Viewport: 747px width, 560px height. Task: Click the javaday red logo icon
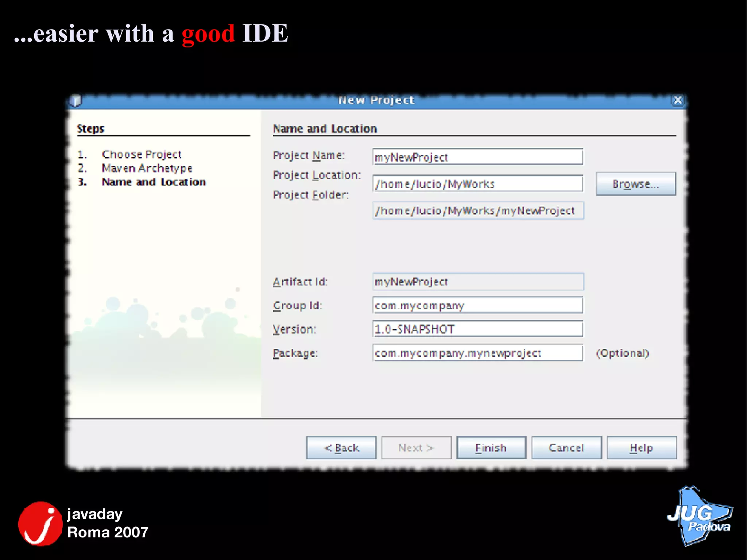pos(40,524)
